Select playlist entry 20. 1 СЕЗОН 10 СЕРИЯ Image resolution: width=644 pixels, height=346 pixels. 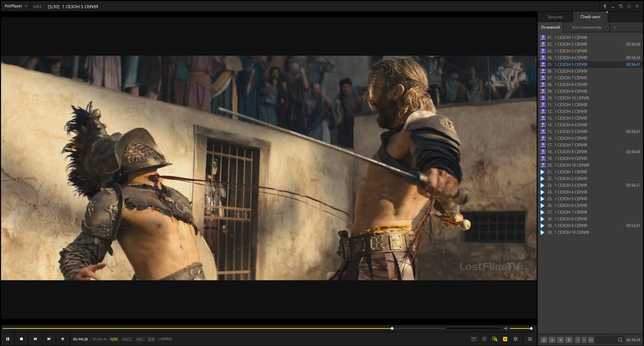pos(590,165)
